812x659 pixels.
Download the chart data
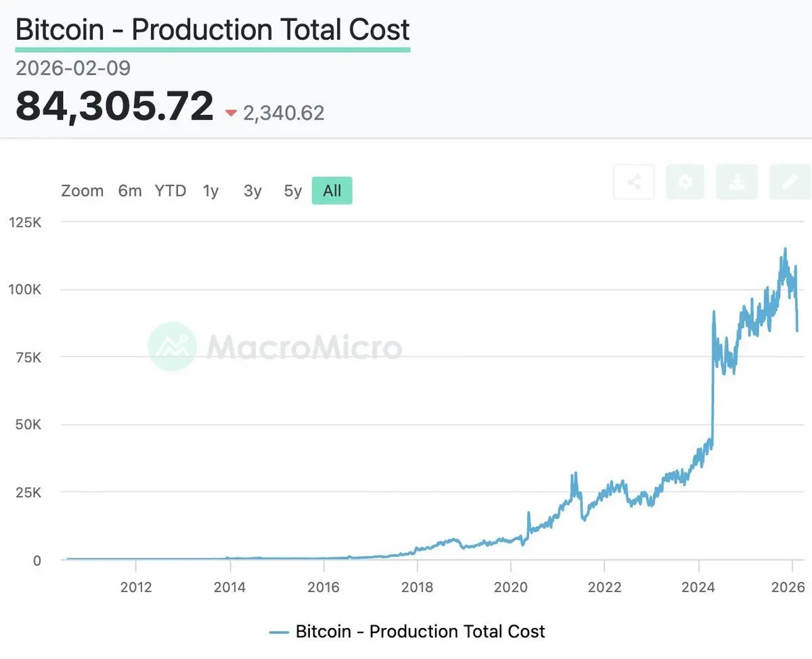(x=737, y=182)
